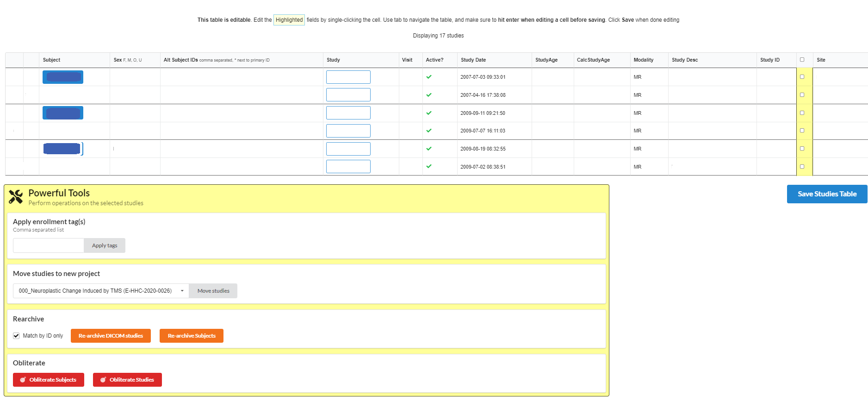This screenshot has width=868, height=402.
Task: Click active checkmark for 2009-08-19 study
Action: (x=429, y=149)
